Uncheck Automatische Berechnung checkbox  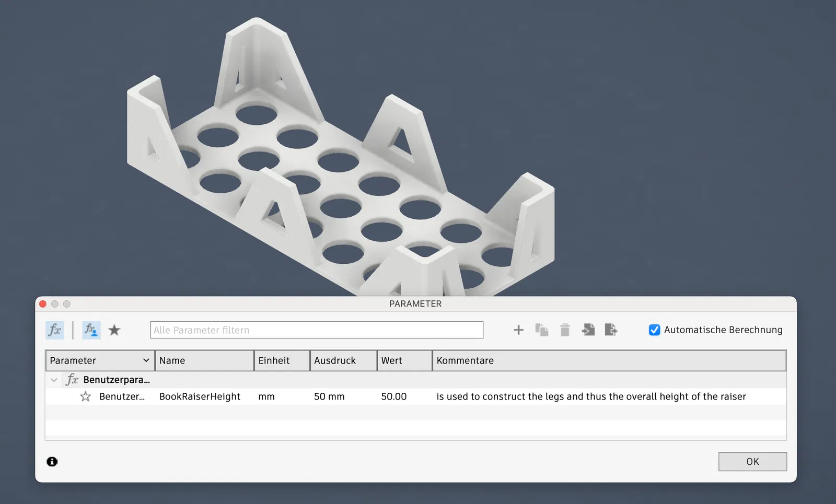(654, 330)
